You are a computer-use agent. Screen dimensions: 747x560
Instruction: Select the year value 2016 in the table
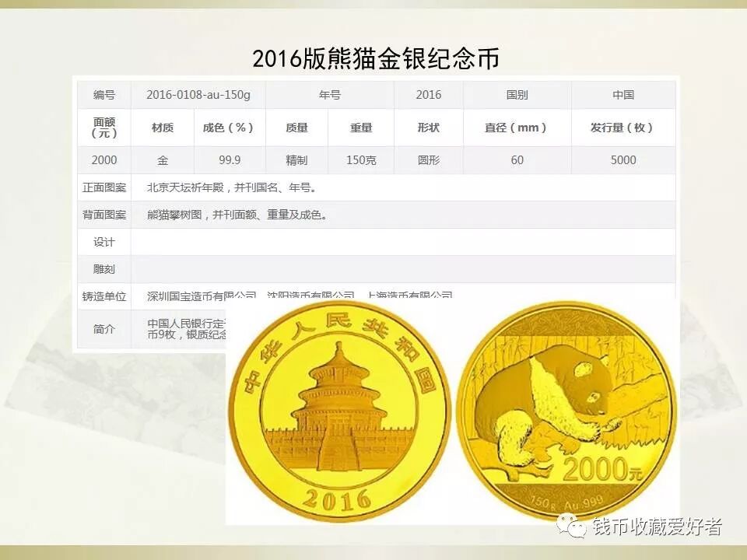click(x=428, y=95)
